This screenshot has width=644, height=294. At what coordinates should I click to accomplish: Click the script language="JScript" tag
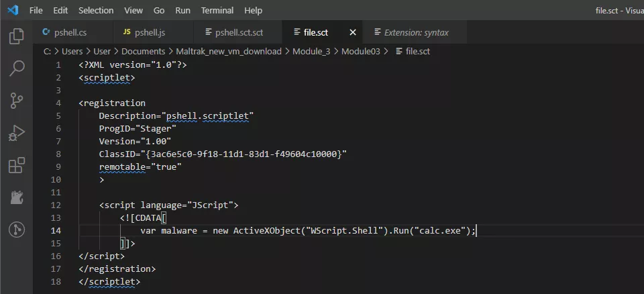168,205
